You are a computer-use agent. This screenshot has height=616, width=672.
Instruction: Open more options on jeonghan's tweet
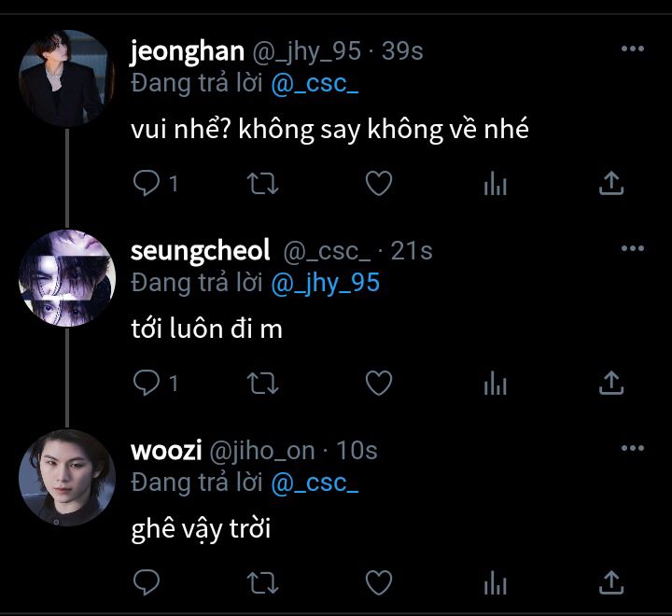[x=633, y=49]
